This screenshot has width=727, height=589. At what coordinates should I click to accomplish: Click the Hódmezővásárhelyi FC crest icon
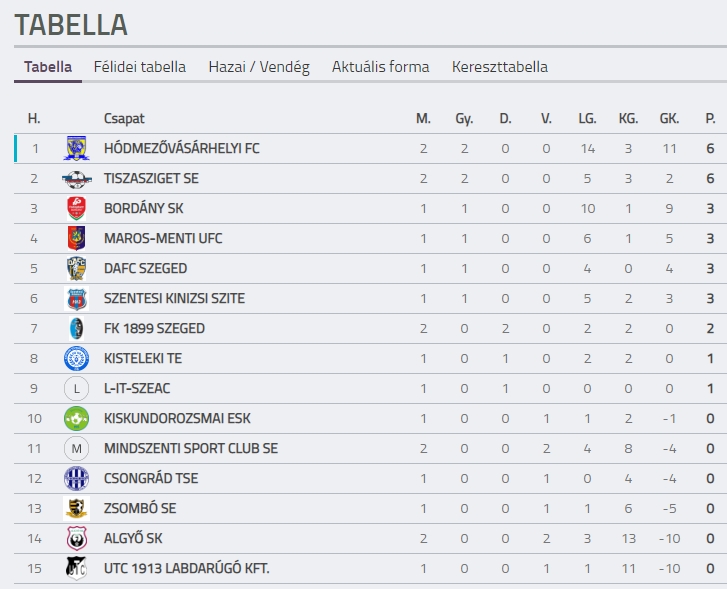77,148
